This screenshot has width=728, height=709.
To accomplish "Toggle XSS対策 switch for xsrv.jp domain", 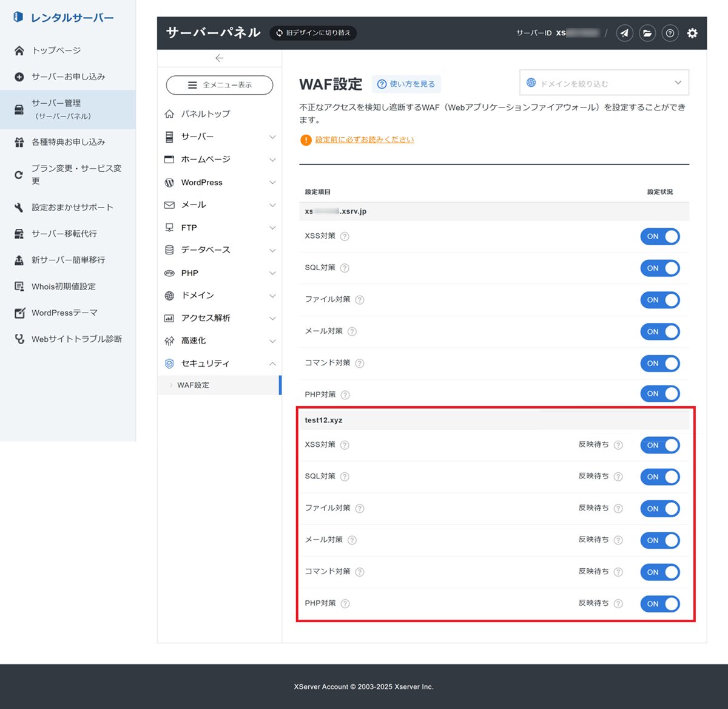I will 659,237.
